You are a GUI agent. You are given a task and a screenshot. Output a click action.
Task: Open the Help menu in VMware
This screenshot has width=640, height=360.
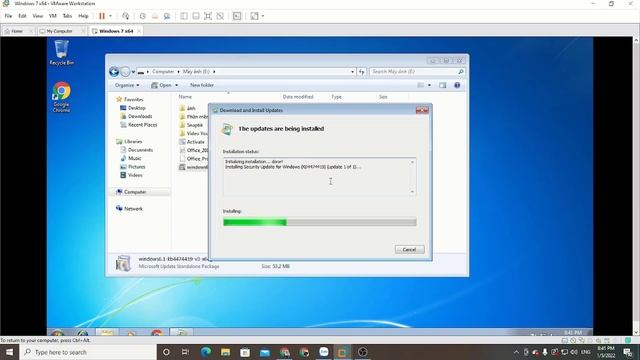[83, 16]
